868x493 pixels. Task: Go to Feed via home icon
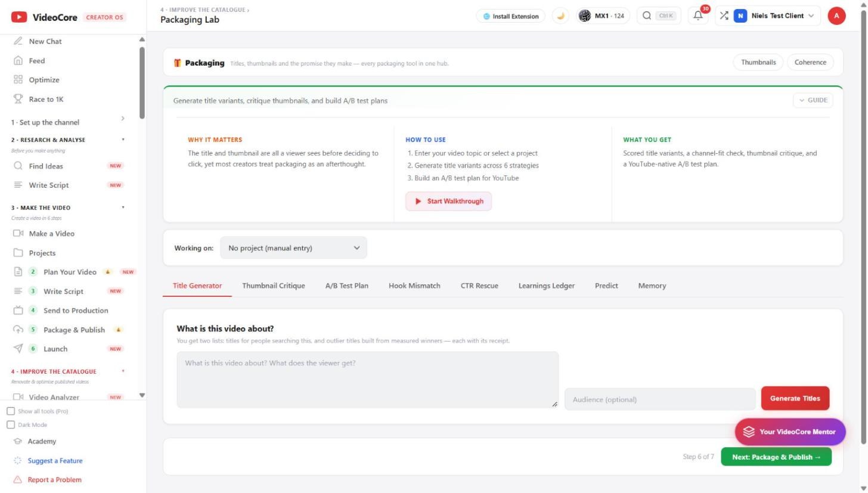[x=18, y=61]
